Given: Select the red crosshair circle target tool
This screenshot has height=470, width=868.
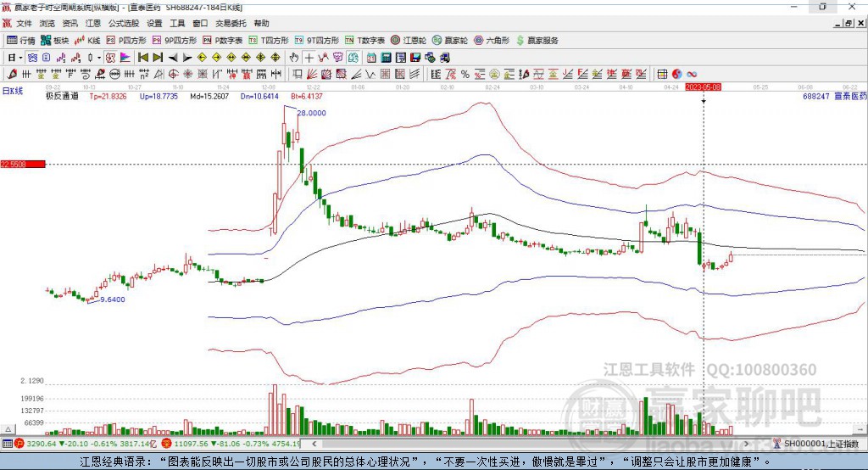Looking at the screenshot, I should [x=173, y=75].
